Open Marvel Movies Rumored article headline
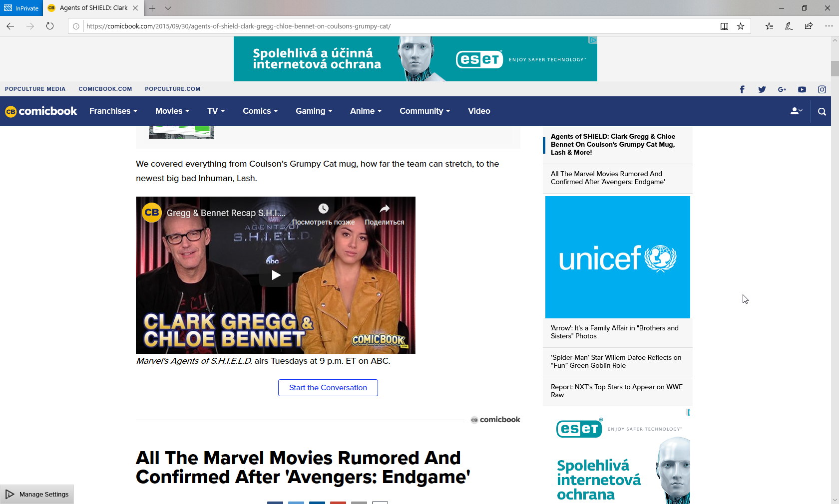The image size is (839, 504). pos(303,468)
